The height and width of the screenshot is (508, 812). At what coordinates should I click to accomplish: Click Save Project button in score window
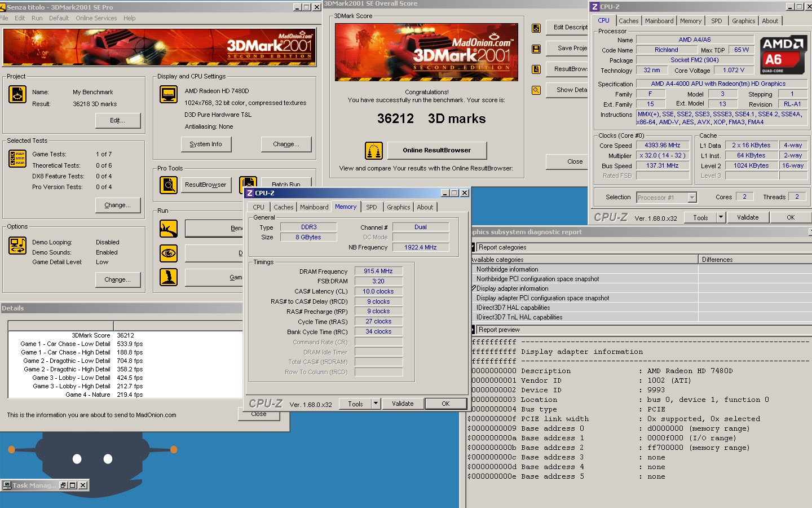pyautogui.click(x=567, y=49)
